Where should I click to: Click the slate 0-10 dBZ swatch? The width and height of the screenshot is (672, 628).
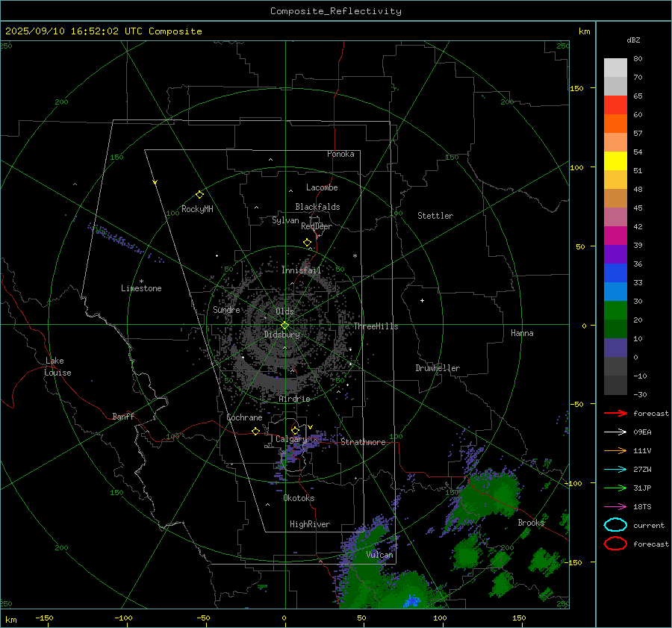click(x=615, y=348)
